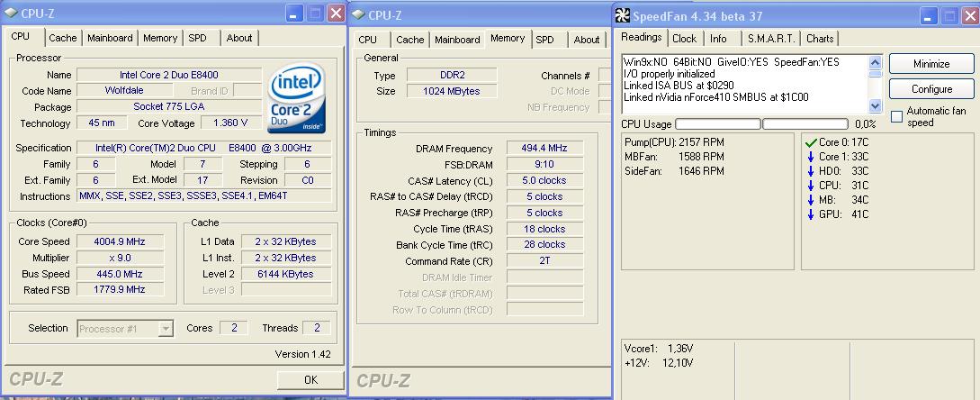Open SpeedFan S.M.A.R.T. tab

click(x=772, y=39)
